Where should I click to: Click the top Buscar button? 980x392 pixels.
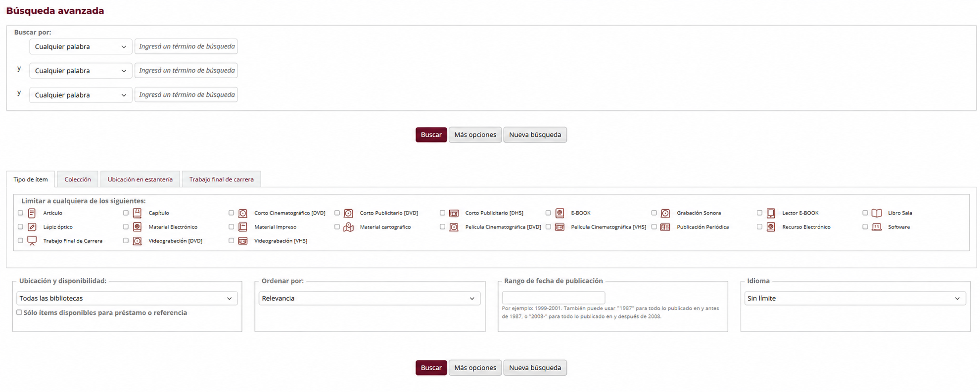(x=431, y=135)
